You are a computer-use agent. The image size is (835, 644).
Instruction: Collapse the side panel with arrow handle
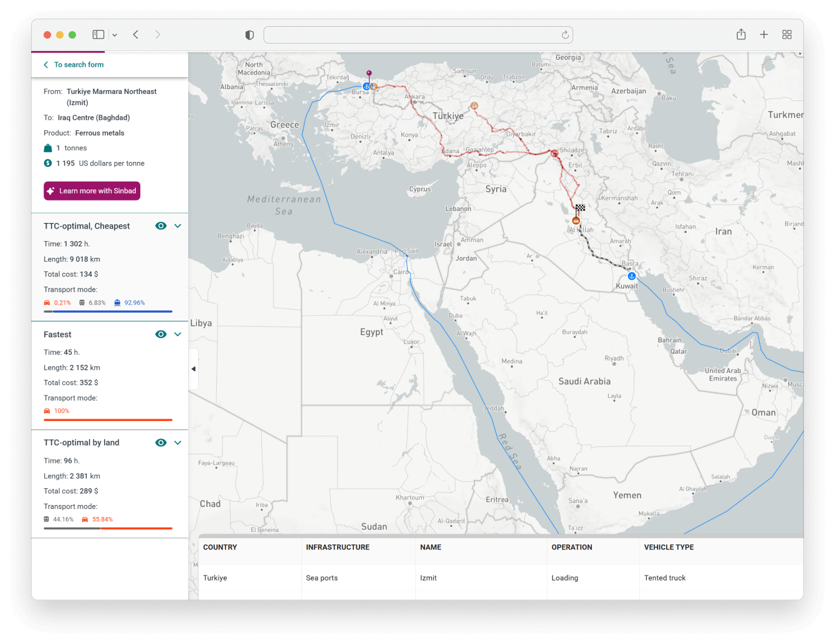(x=193, y=369)
